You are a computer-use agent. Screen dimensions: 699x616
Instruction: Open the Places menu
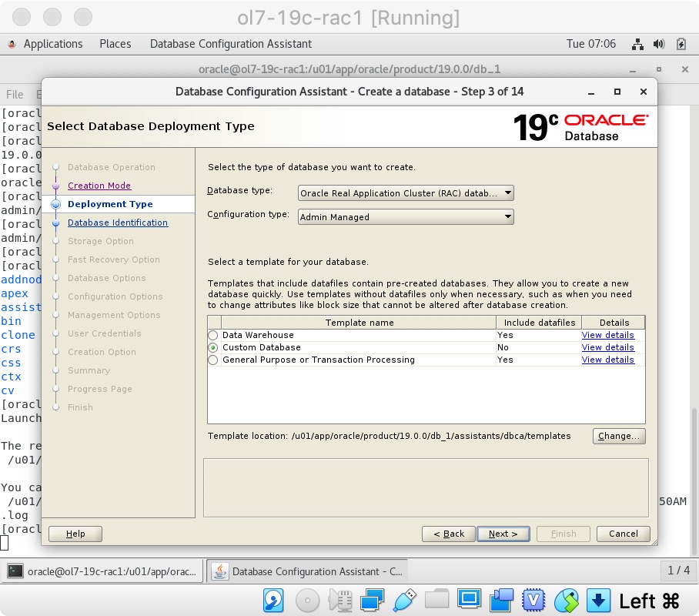[x=115, y=44]
